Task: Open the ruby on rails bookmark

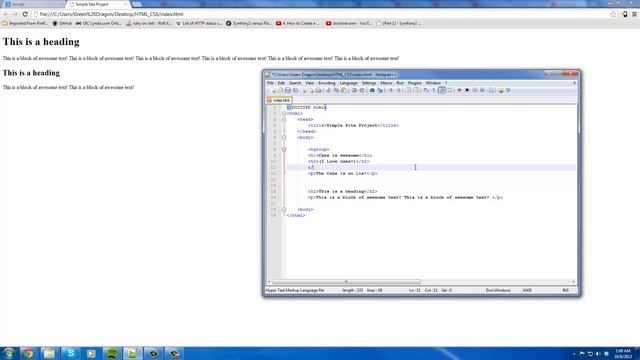Action: pyautogui.click(x=149, y=23)
